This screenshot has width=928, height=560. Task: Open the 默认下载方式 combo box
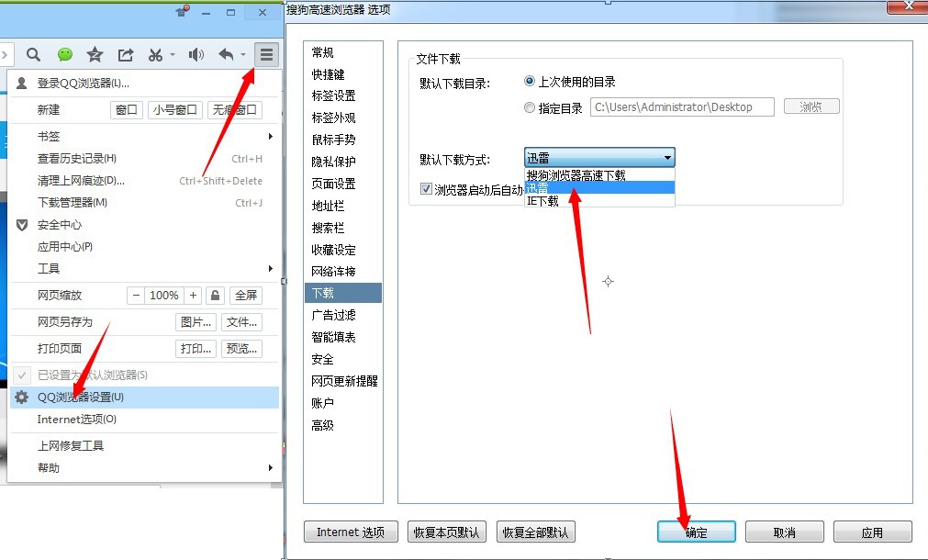(x=599, y=158)
